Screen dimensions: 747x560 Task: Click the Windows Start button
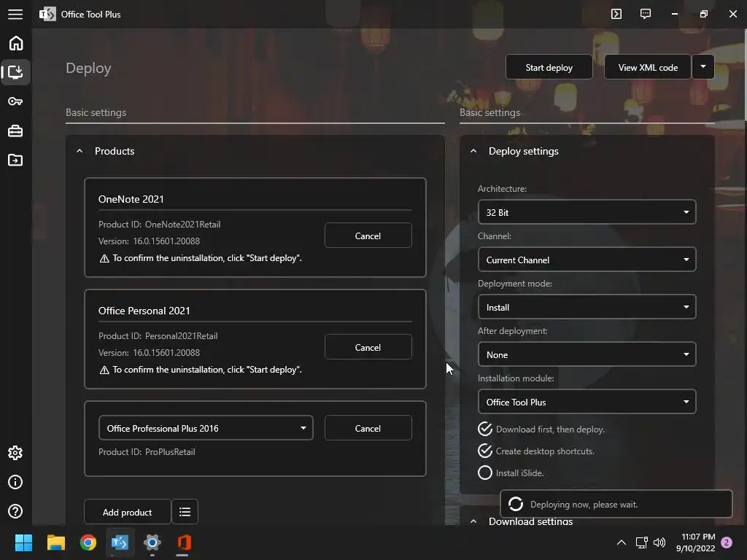tap(23, 542)
